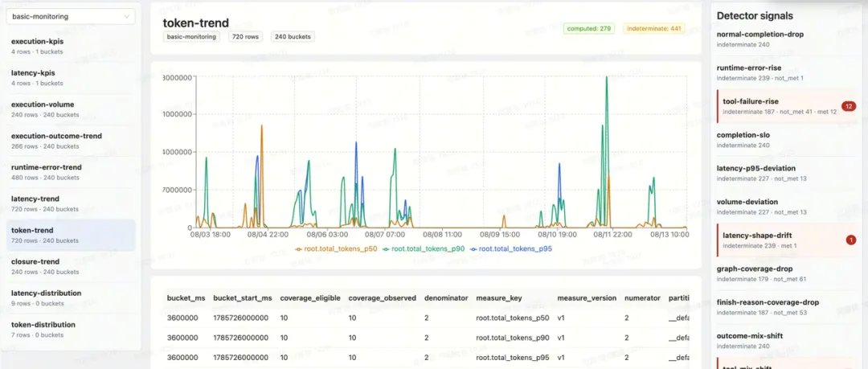Image resolution: width=868 pixels, height=369 pixels.
Task: Open volume-deviation detector signal
Action: (786, 207)
